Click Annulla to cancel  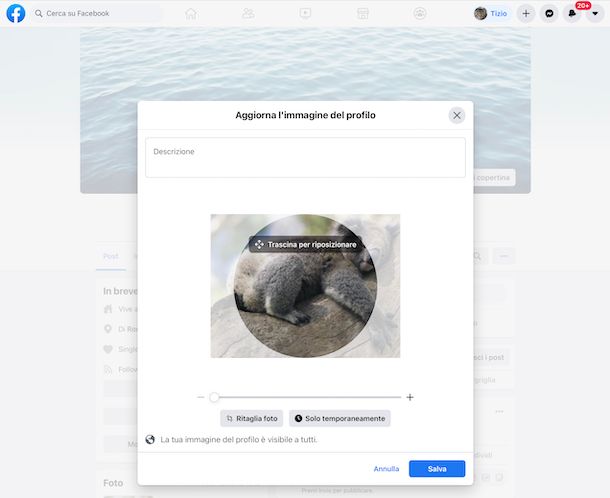[386, 469]
